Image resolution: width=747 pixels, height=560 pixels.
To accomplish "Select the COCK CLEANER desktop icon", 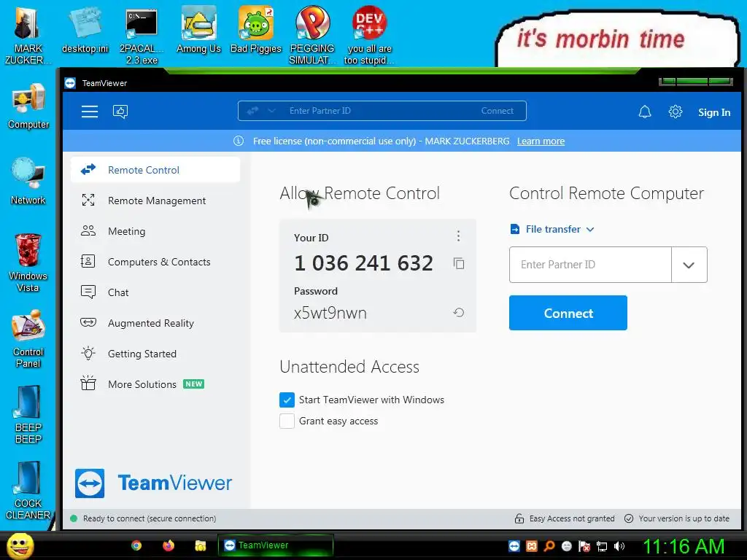I will [x=28, y=491].
